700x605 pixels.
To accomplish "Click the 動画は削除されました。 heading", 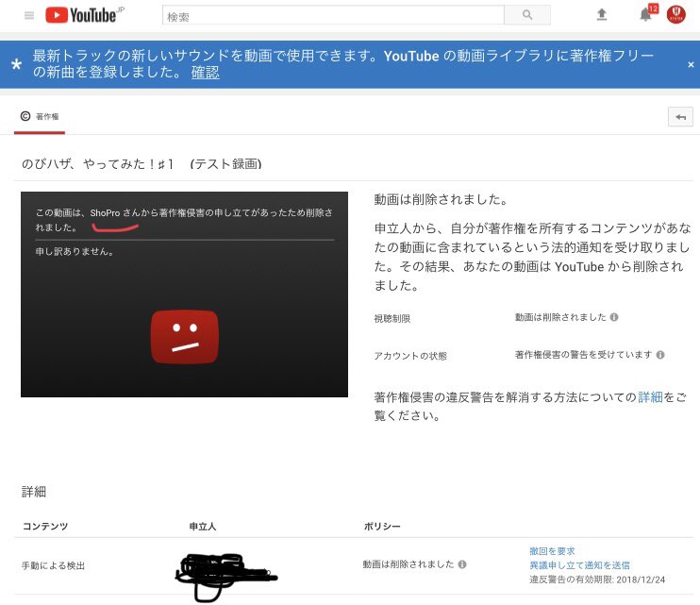I will pos(441,199).
